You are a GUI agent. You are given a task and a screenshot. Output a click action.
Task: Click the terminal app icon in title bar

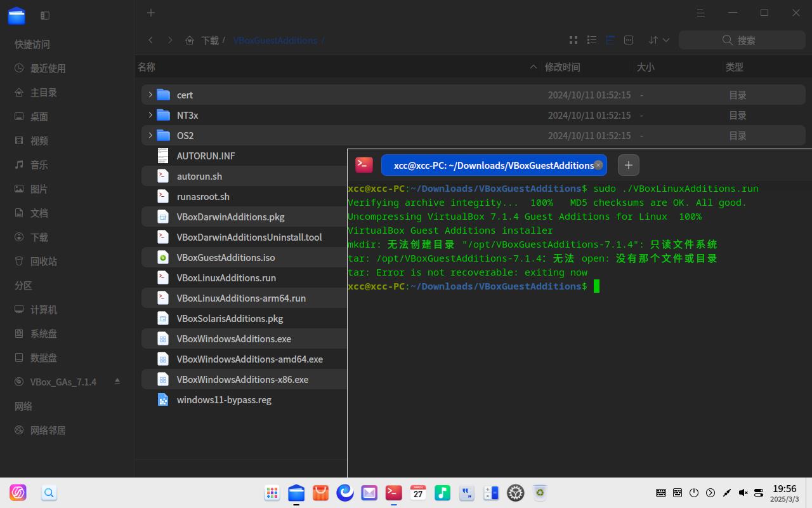coord(364,165)
